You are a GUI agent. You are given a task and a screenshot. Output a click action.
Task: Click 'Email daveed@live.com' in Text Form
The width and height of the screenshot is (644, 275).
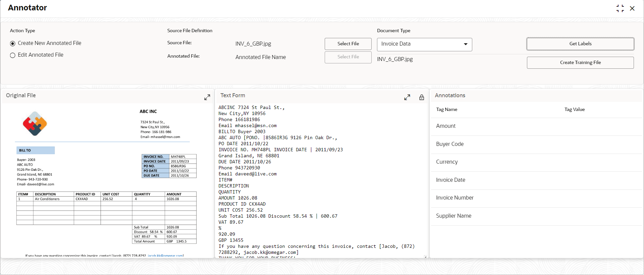pyautogui.click(x=248, y=174)
